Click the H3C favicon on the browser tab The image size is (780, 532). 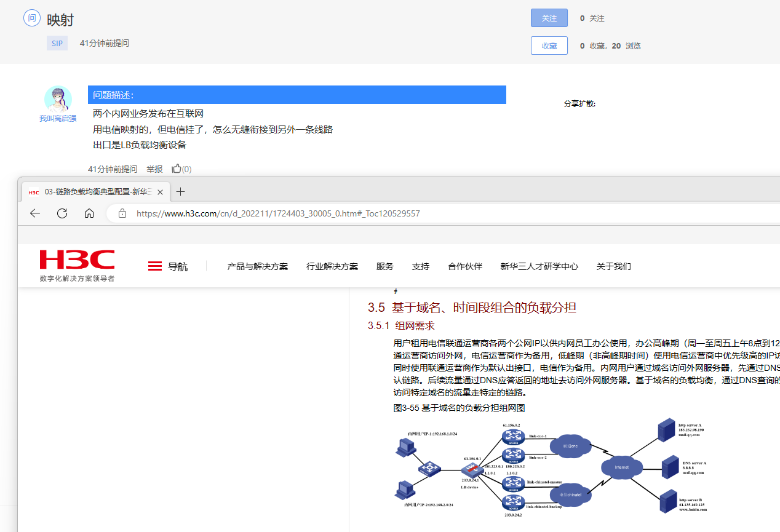tap(34, 192)
